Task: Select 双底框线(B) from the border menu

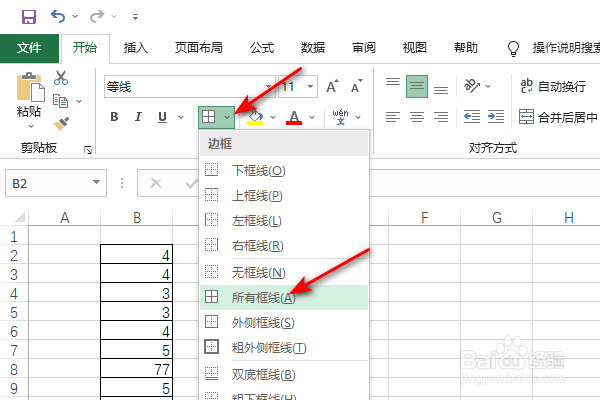Action: [284, 375]
